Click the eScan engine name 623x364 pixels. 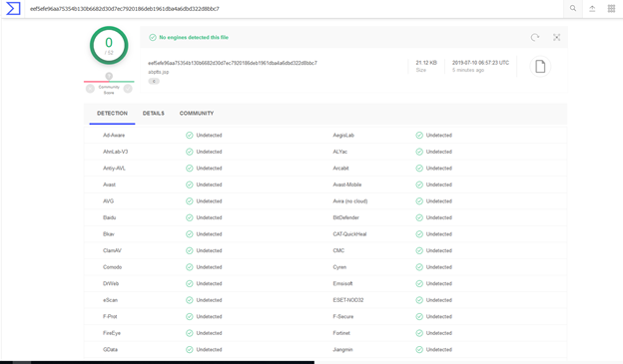coord(110,300)
